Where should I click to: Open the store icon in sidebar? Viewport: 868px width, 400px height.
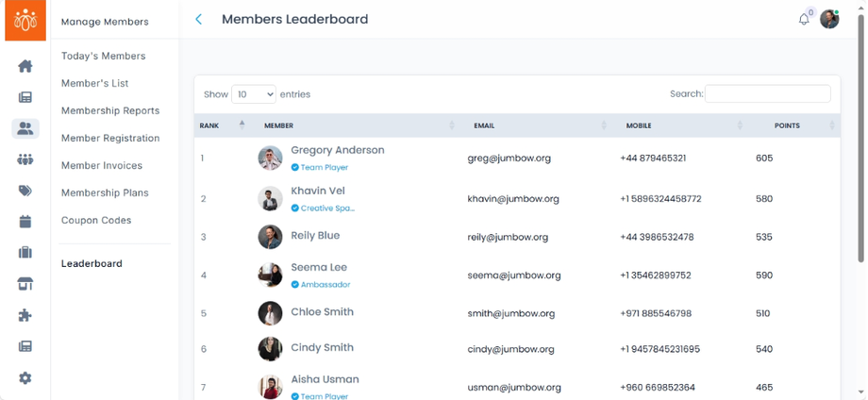click(25, 284)
